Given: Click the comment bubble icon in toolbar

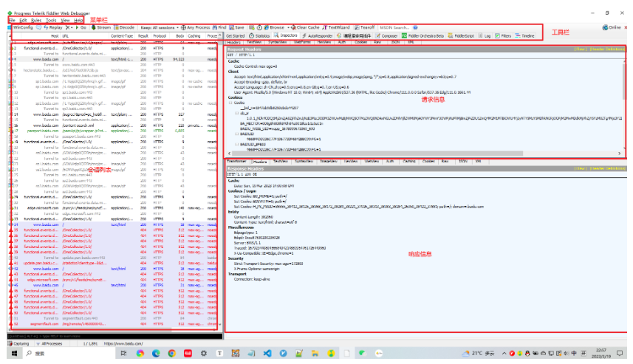Looking at the screenshot, I should click(x=38, y=27).
